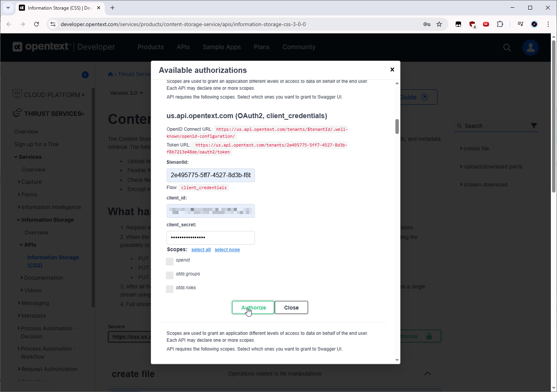The image size is (557, 392).
Task: Open the media control playlist icon
Action: point(520,24)
